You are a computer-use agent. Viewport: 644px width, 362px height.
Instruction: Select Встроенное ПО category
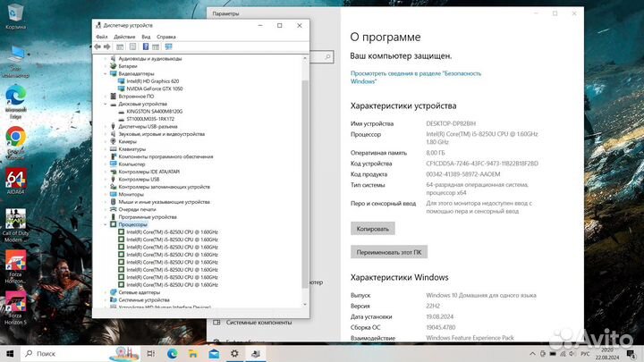[x=136, y=97]
